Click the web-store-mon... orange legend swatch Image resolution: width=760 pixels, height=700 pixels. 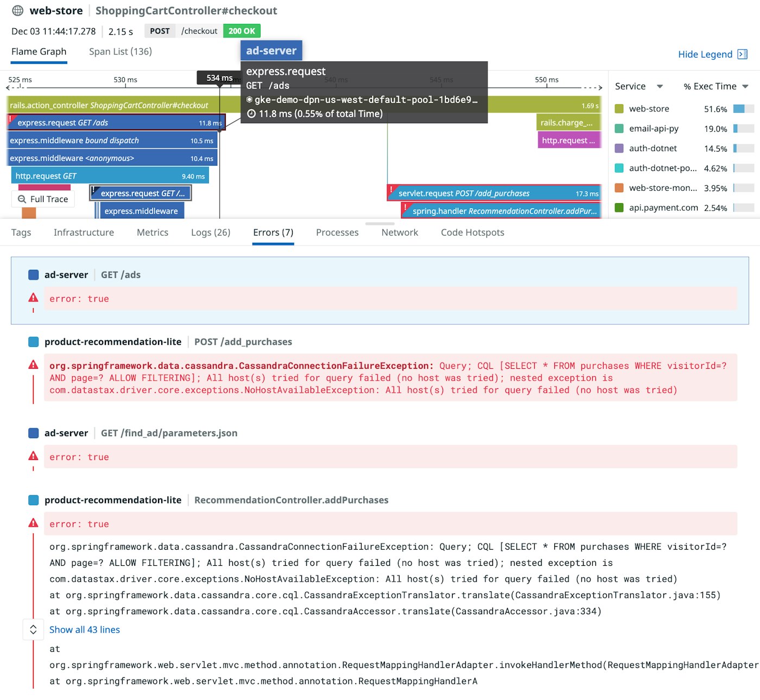tap(619, 188)
